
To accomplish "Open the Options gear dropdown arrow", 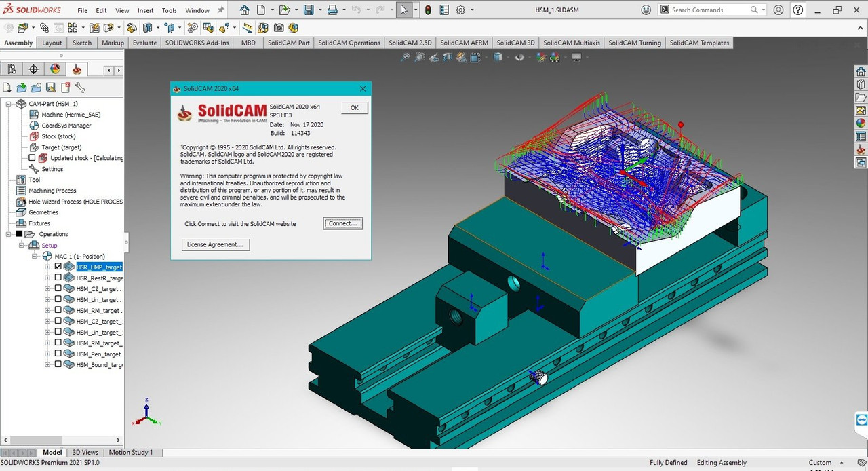I will (x=472, y=10).
